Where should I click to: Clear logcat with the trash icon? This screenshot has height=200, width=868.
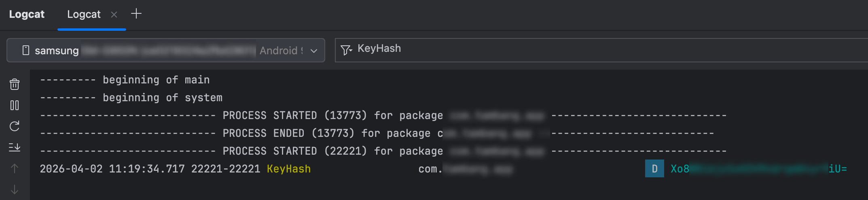15,84
